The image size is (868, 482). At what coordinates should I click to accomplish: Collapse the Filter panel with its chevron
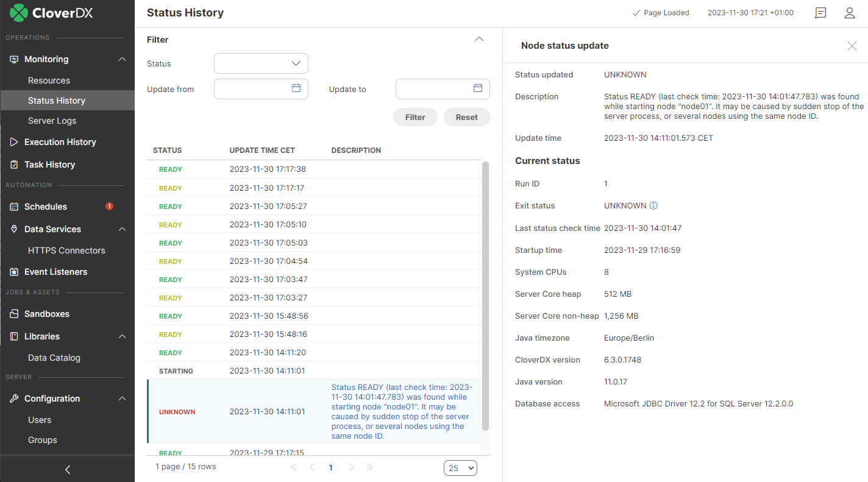[x=478, y=39]
